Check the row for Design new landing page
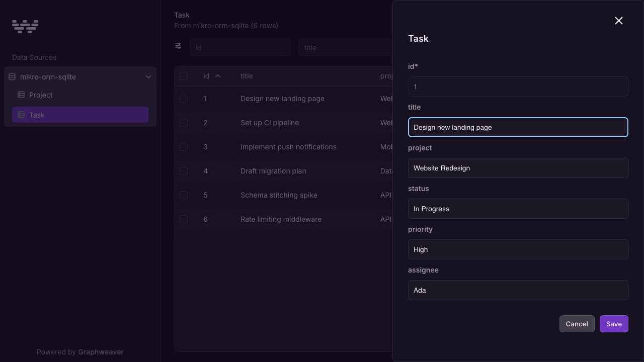 point(184,99)
